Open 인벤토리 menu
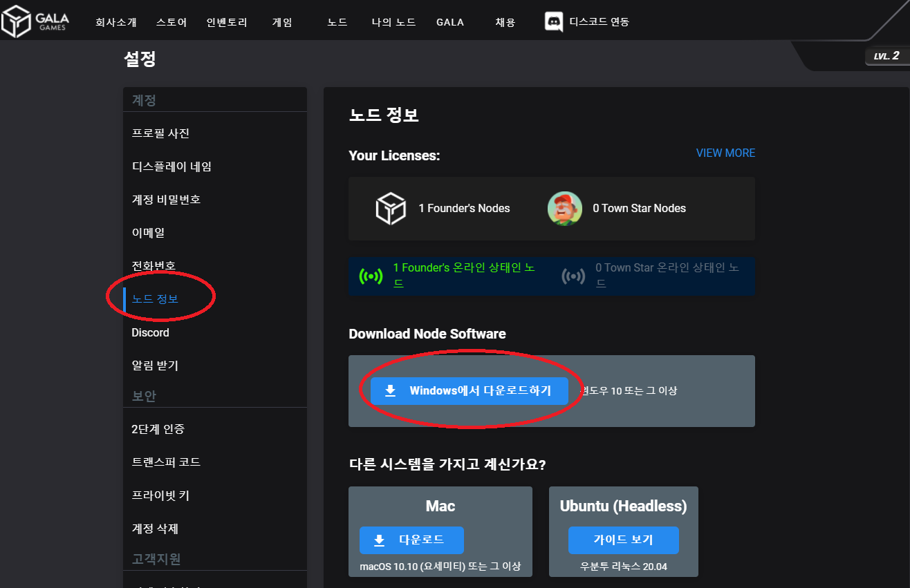This screenshot has height=588, width=910. click(227, 22)
